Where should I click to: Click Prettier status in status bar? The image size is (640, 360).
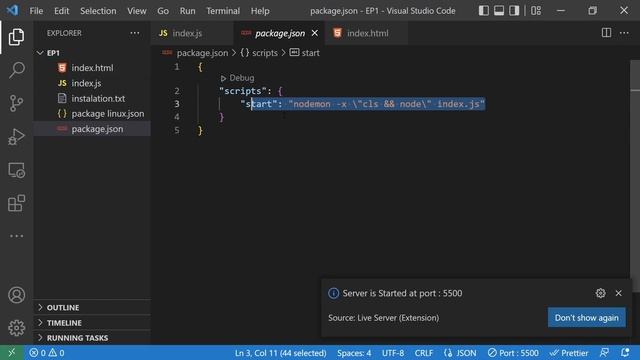click(569, 353)
